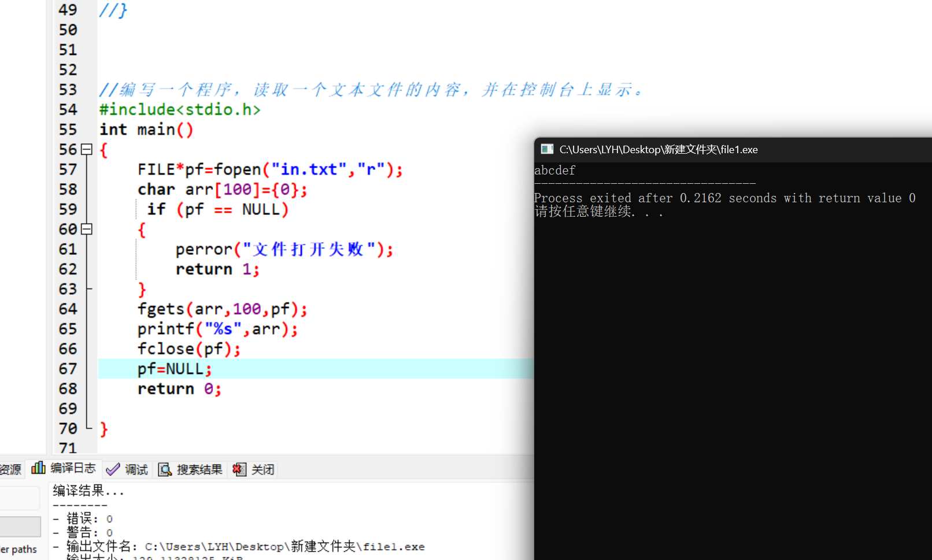Click the 'FILE*pf=fopen("in.txt","r");' line
This screenshot has width=932, height=560.
[270, 169]
